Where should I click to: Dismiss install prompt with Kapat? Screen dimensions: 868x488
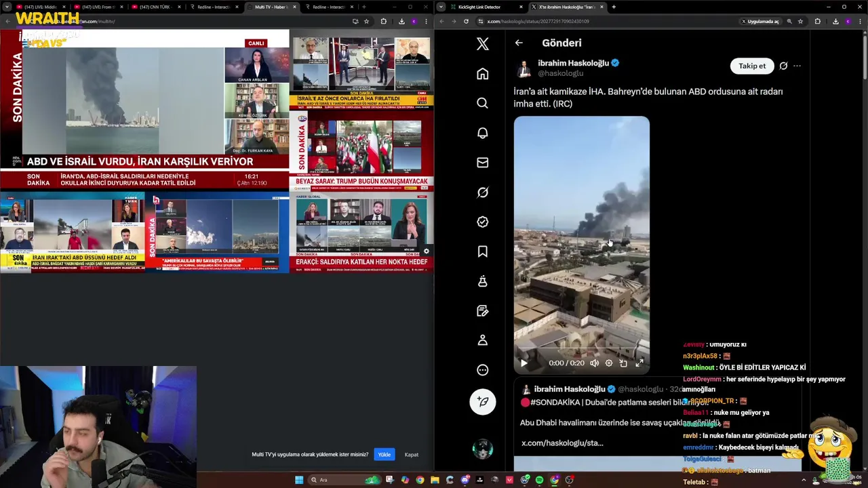(412, 454)
